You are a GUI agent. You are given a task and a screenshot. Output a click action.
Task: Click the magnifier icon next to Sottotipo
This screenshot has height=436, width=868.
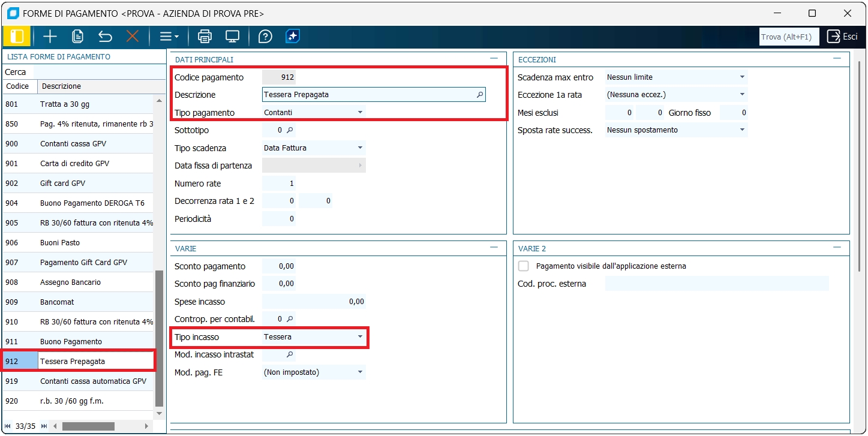click(289, 130)
